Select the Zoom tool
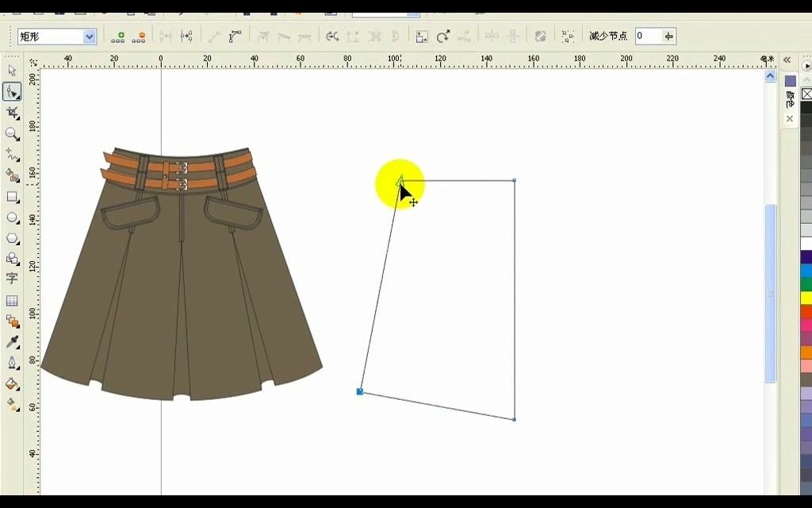 (11, 134)
